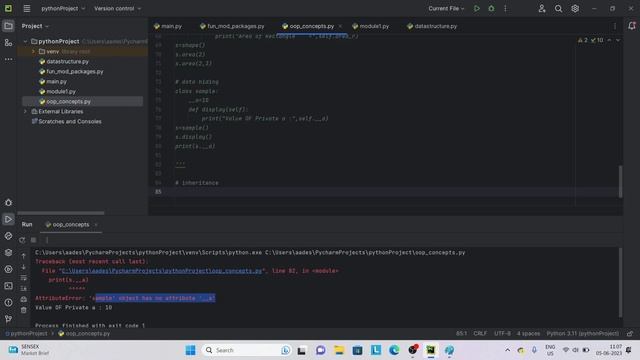Open the Services tool window
The height and width of the screenshot is (360, 640).
tap(8, 269)
